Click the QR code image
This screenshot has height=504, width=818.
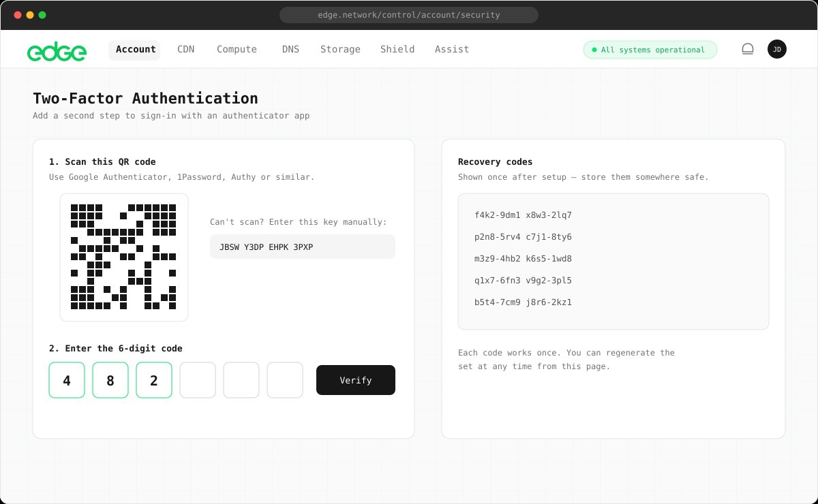pos(124,257)
